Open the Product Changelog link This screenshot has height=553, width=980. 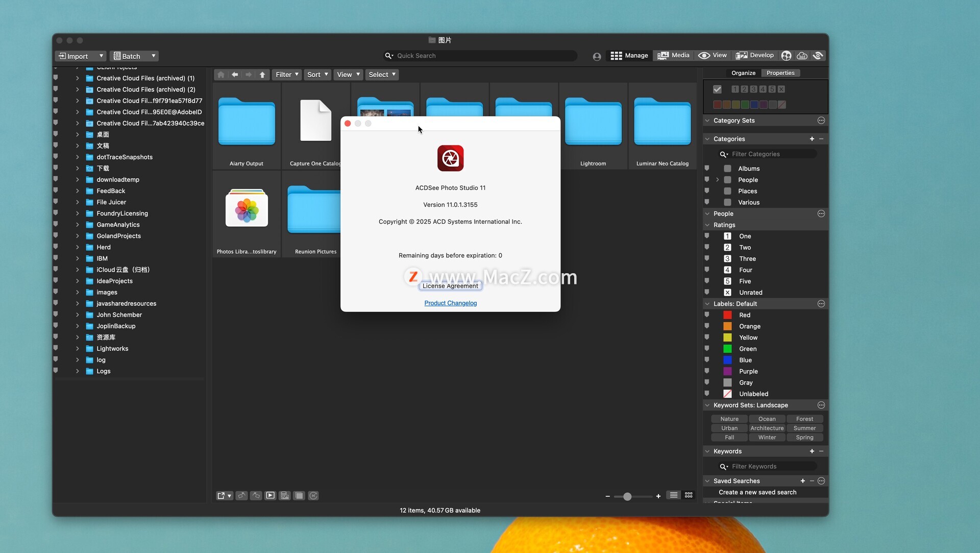[x=451, y=303]
